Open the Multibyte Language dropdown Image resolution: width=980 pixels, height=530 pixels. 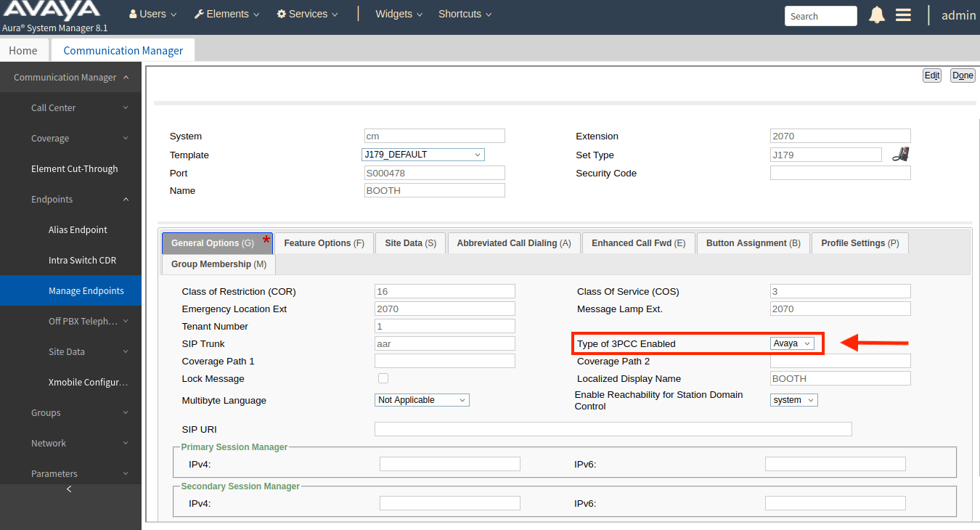tap(422, 400)
